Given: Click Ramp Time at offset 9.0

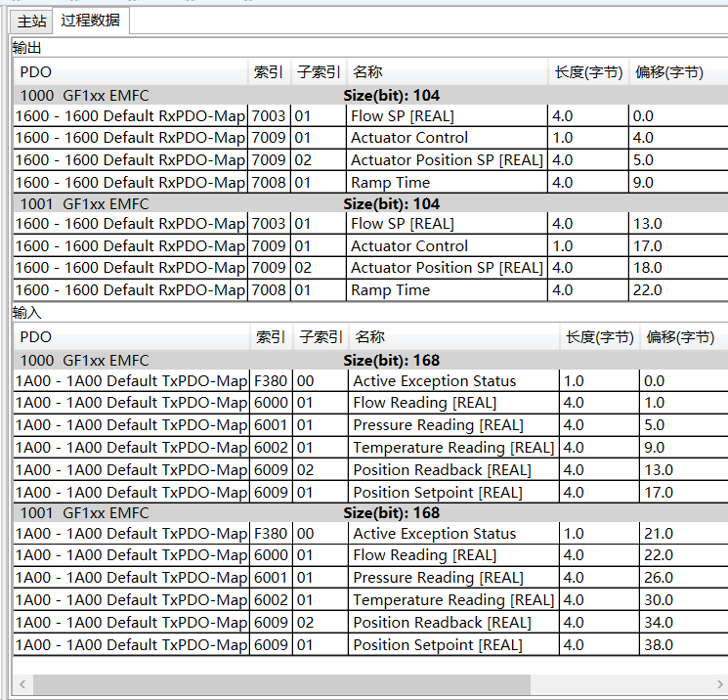Looking at the screenshot, I should [x=390, y=183].
